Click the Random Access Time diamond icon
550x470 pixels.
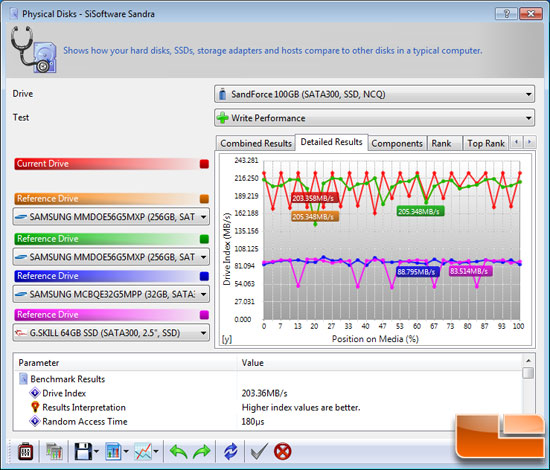pos(35,421)
